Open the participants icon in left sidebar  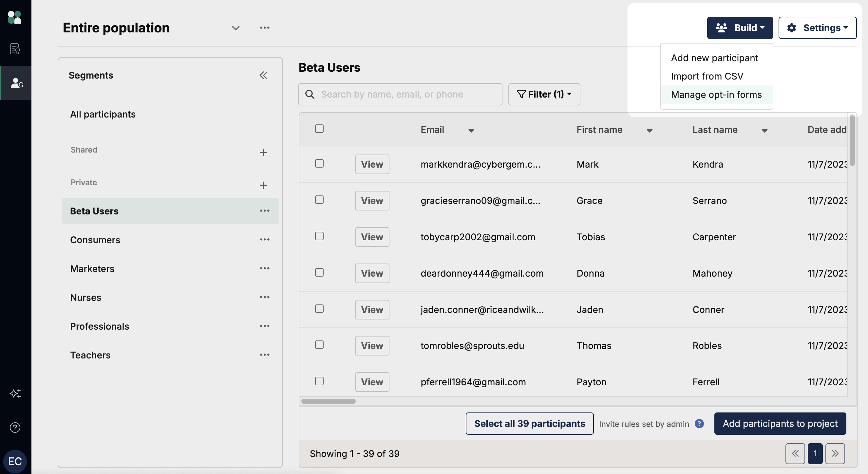click(x=16, y=83)
